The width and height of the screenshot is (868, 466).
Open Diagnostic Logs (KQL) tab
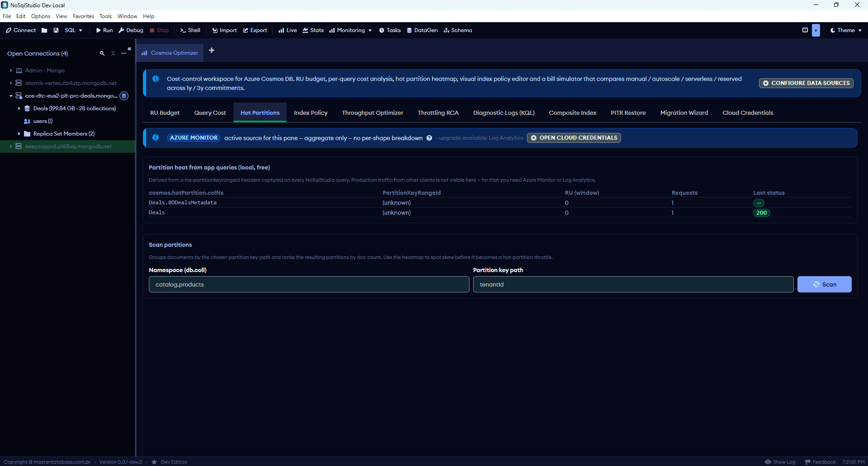click(x=504, y=113)
